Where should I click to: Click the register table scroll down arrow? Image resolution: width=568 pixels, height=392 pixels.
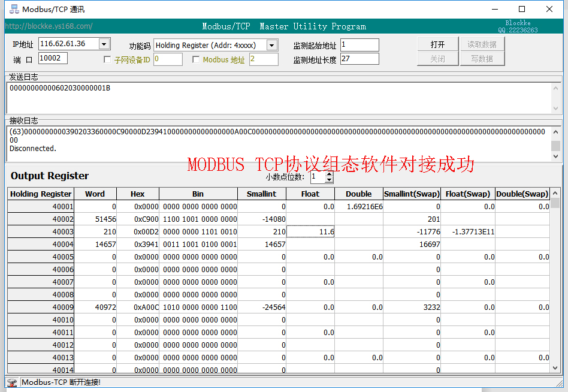[x=555, y=367]
